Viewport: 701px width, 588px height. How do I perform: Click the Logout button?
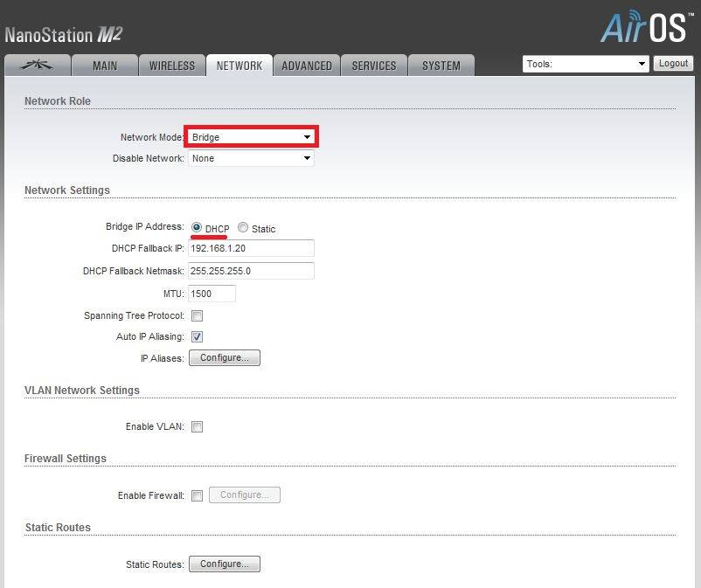pos(673,64)
